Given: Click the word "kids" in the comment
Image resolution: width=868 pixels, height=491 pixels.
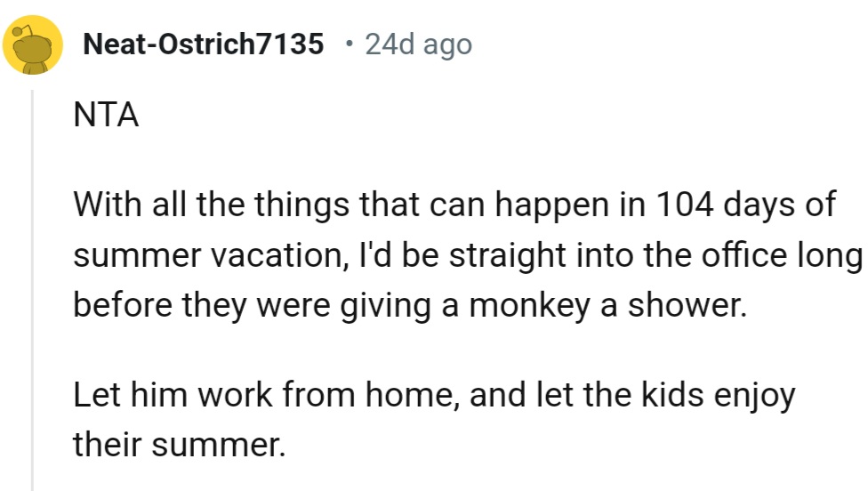Looking at the screenshot, I should coord(664,394).
